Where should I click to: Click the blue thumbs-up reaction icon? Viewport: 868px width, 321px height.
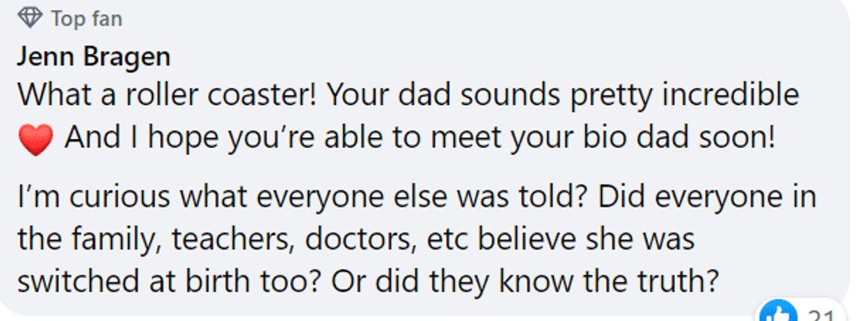pyautogui.click(x=778, y=312)
